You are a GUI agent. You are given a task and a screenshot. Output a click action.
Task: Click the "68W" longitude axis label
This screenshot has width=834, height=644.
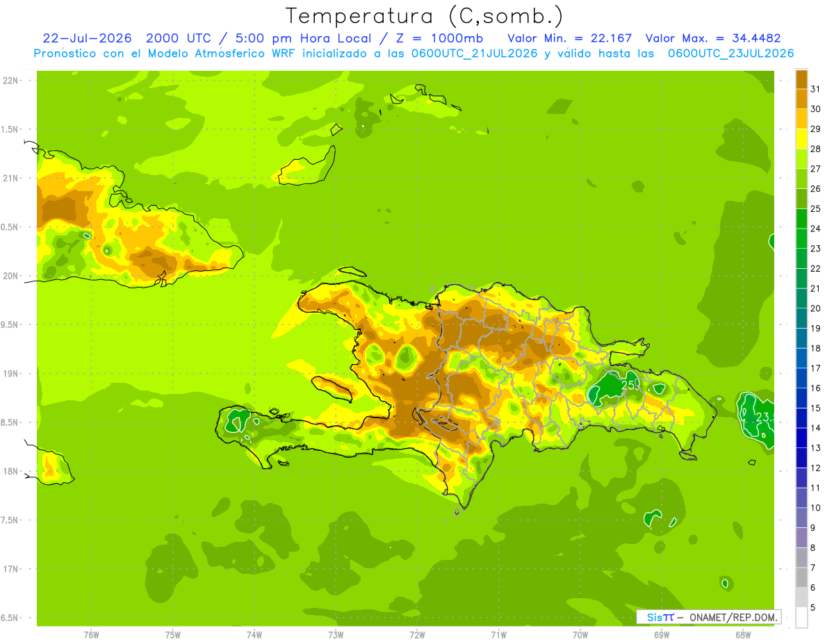[743, 634]
